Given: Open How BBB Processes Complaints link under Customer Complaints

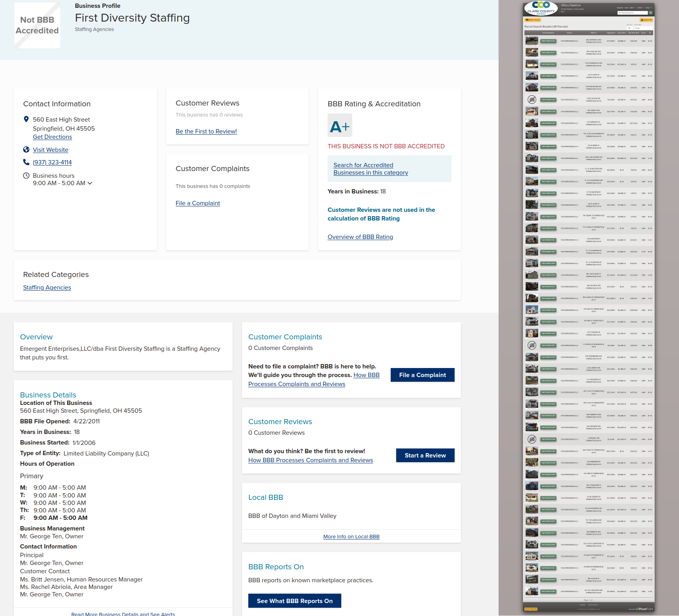Looking at the screenshot, I should coord(314,380).
